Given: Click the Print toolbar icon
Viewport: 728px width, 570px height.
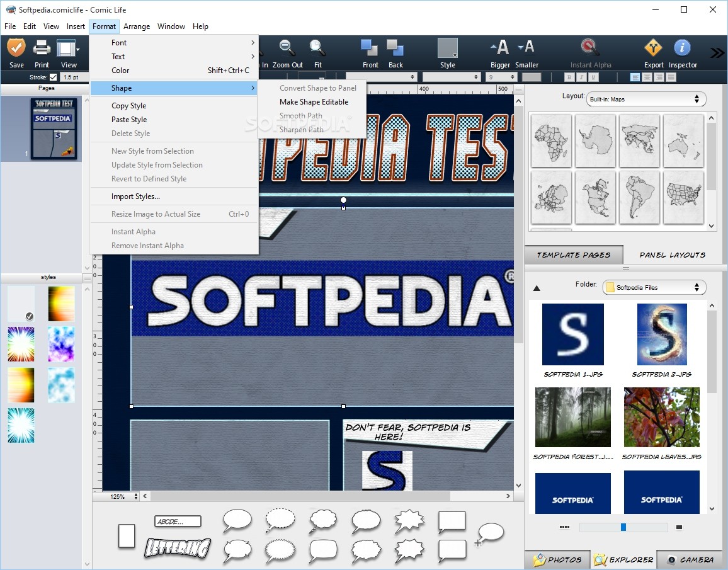Looking at the screenshot, I should 42,48.
